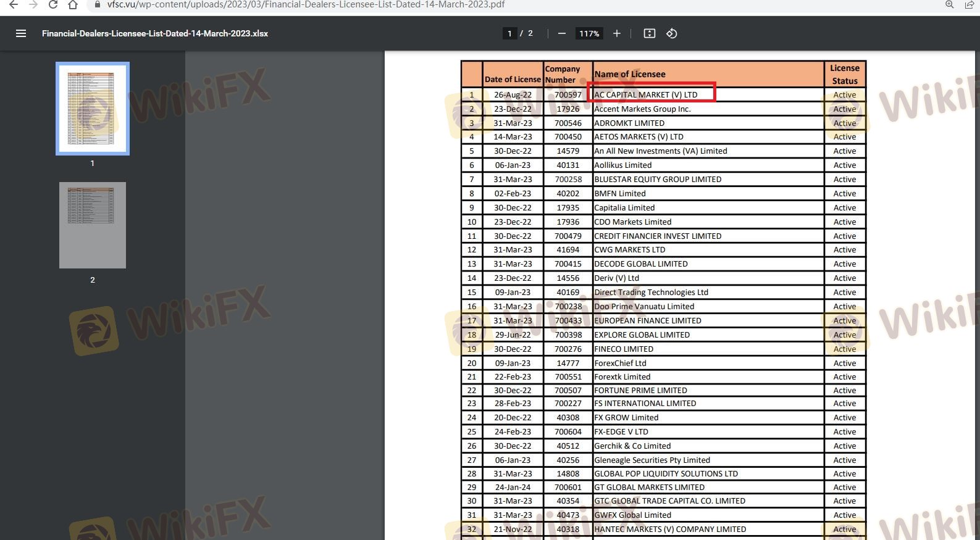Go to the browser home page
Image resolution: width=980 pixels, height=540 pixels.
pyautogui.click(x=73, y=5)
